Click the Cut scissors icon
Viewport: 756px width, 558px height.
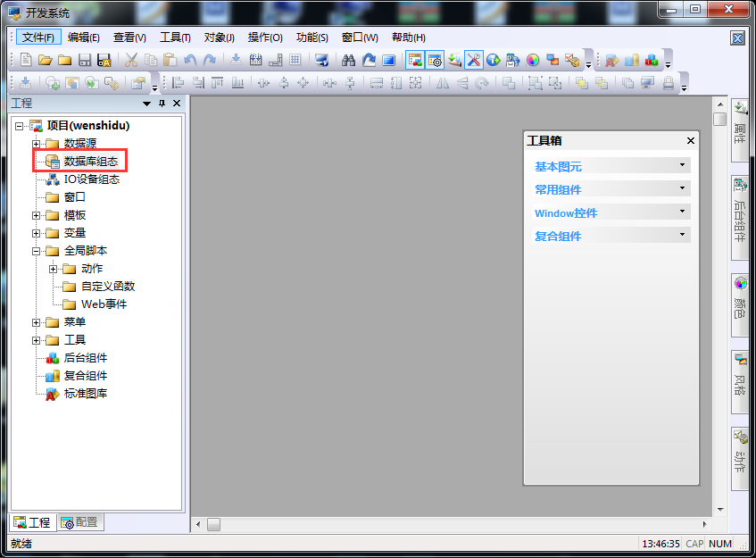pos(131,60)
